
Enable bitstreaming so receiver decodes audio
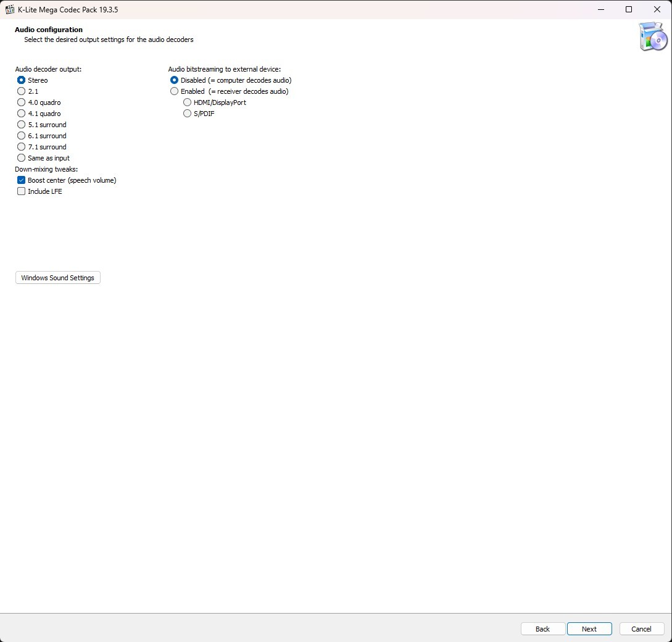pyautogui.click(x=175, y=91)
